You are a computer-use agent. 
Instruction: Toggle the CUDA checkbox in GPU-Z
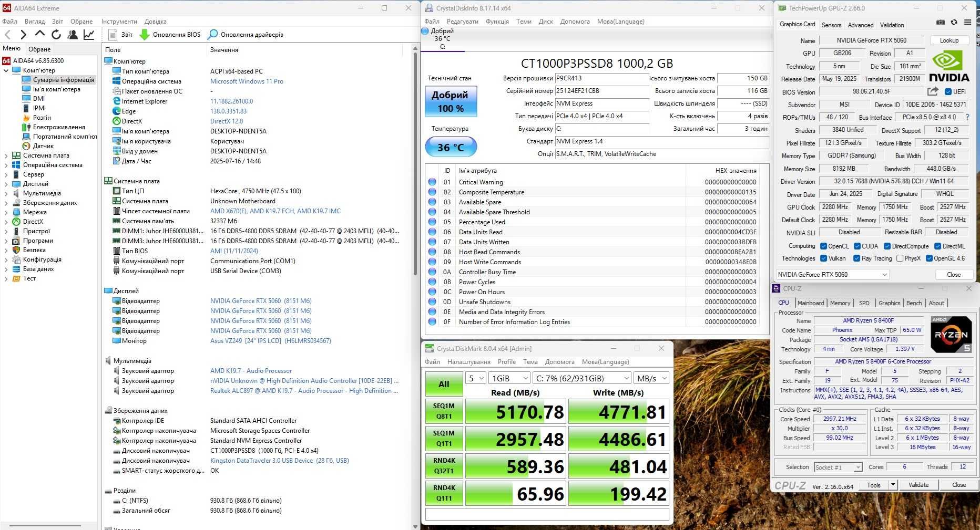857,246
